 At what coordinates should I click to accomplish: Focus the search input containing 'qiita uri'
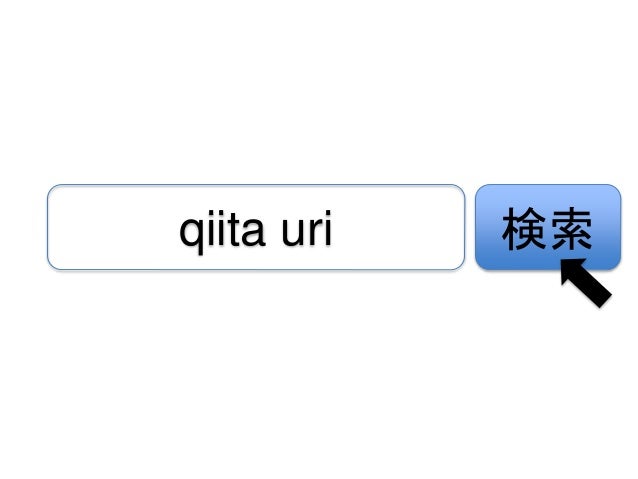click(256, 227)
